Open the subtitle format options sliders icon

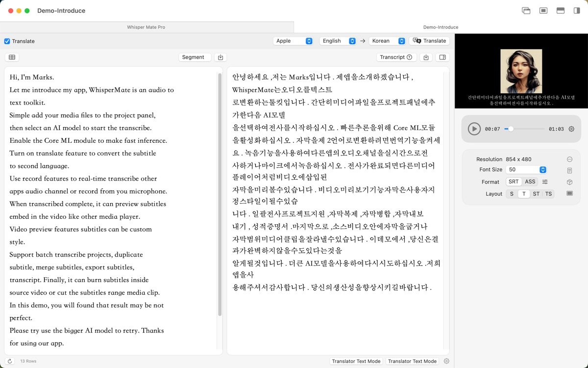click(x=545, y=182)
